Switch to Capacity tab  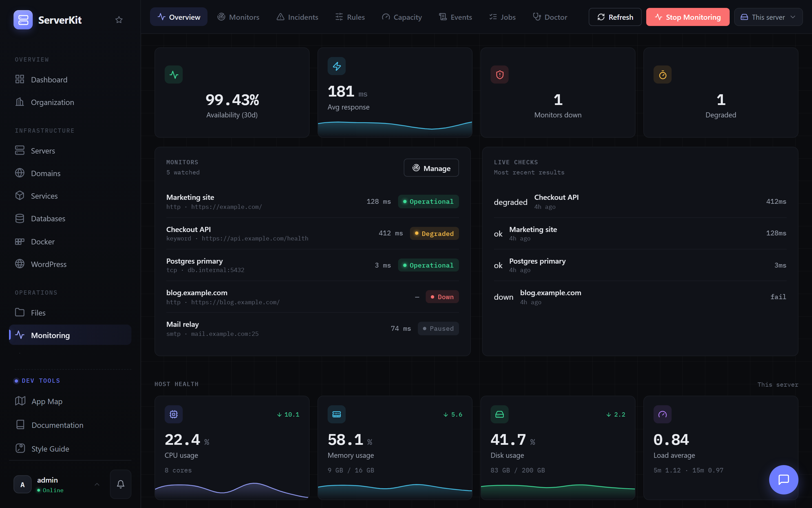pos(402,17)
